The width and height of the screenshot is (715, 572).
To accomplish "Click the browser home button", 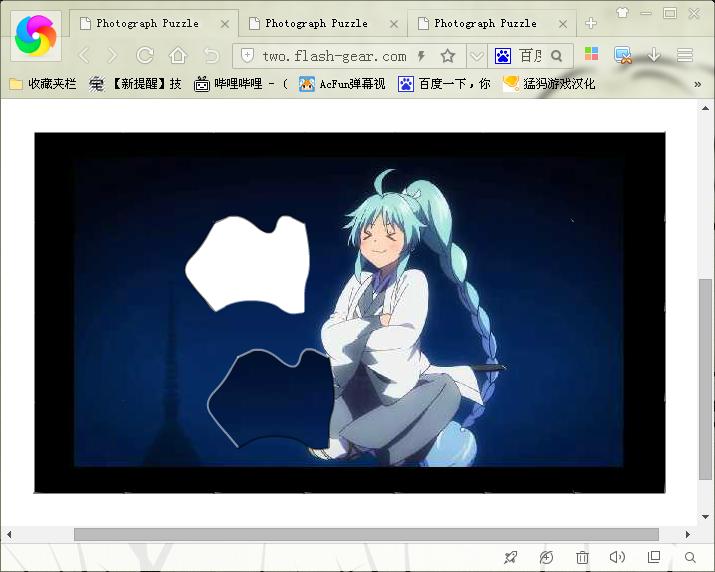I will coord(178,56).
